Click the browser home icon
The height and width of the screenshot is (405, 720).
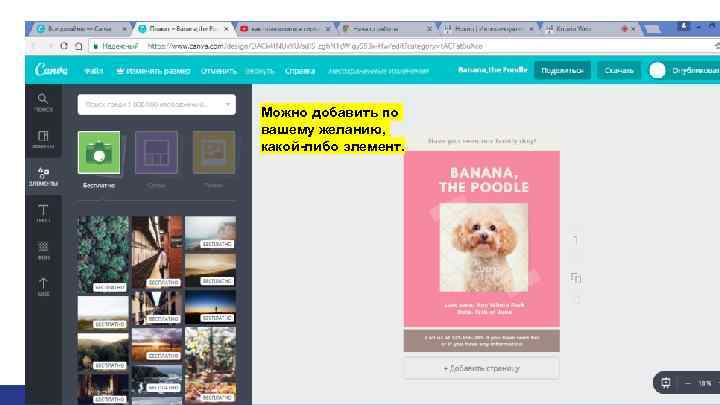coord(79,46)
